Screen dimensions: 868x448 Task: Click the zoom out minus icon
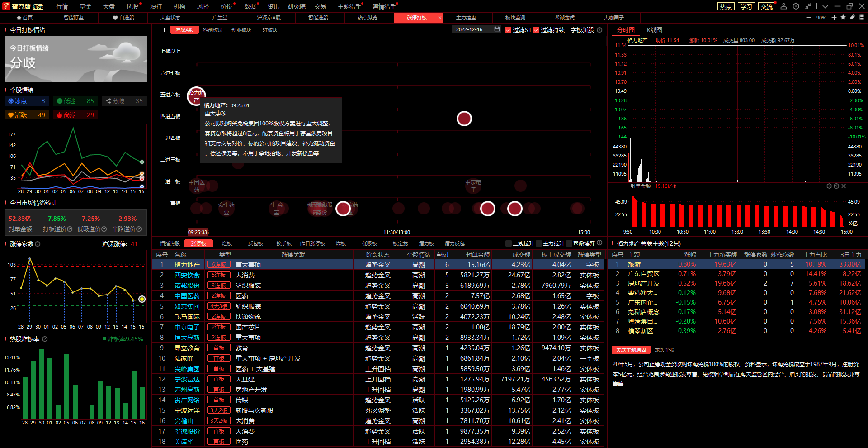(x=809, y=18)
